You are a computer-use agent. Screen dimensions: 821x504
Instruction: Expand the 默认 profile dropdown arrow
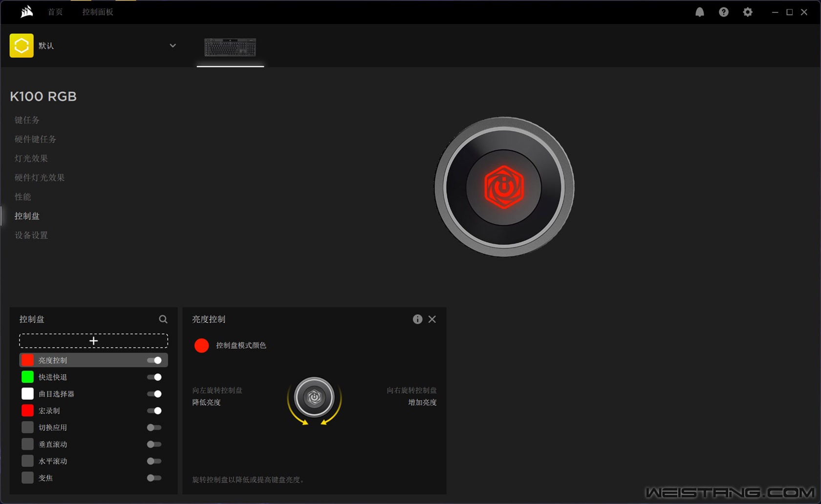coord(173,45)
